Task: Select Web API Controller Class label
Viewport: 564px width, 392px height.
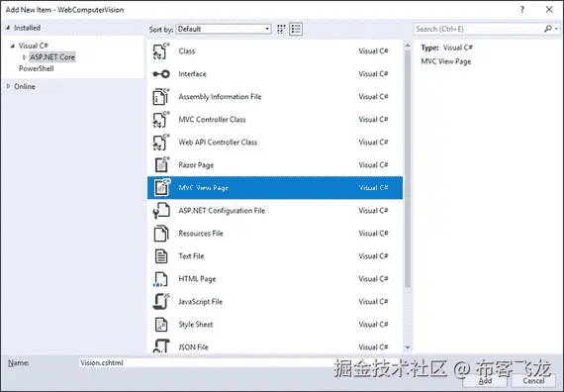Action: pyautogui.click(x=218, y=143)
